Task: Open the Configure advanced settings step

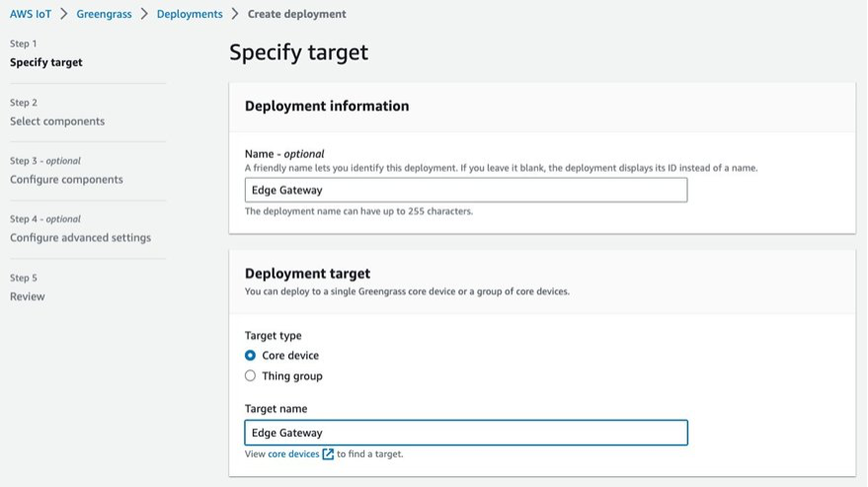Action: pos(80,238)
